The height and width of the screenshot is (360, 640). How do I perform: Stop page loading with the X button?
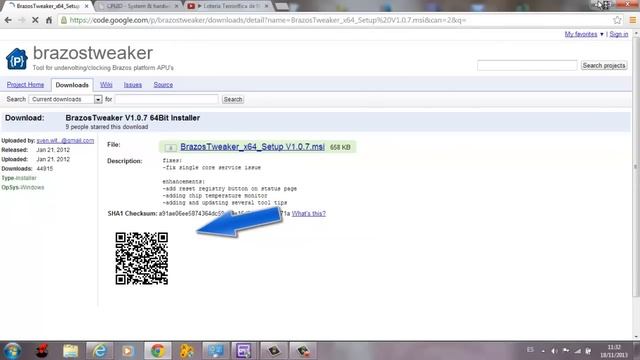(x=35, y=20)
